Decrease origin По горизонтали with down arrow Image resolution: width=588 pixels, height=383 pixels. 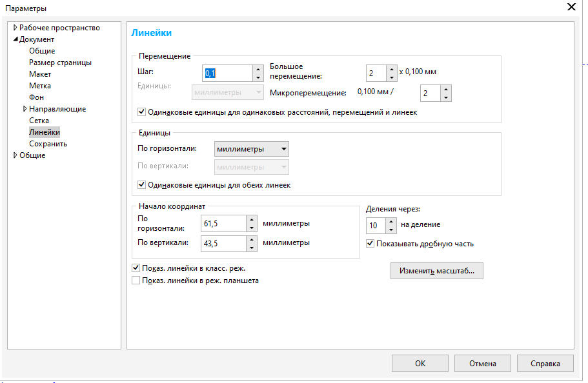[252, 228]
